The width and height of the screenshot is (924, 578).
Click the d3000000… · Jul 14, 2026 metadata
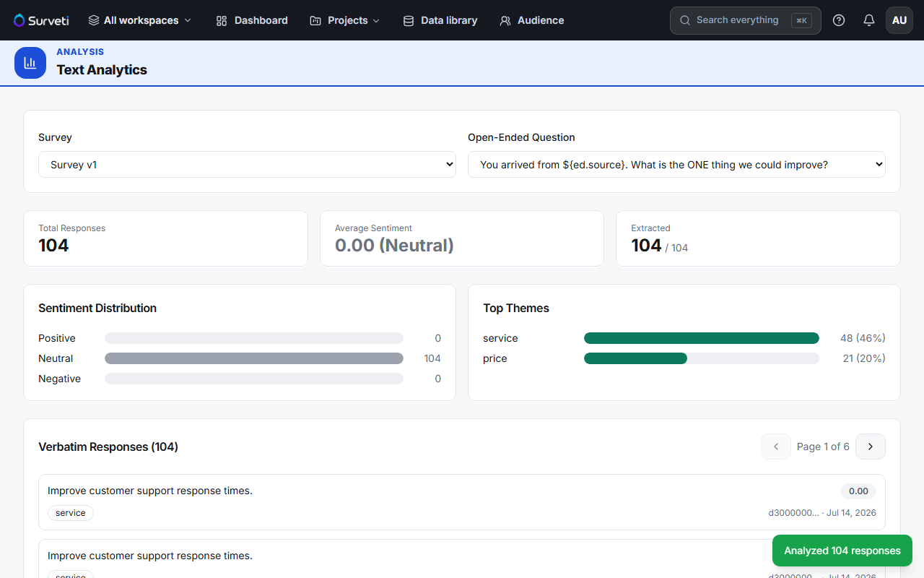click(822, 513)
